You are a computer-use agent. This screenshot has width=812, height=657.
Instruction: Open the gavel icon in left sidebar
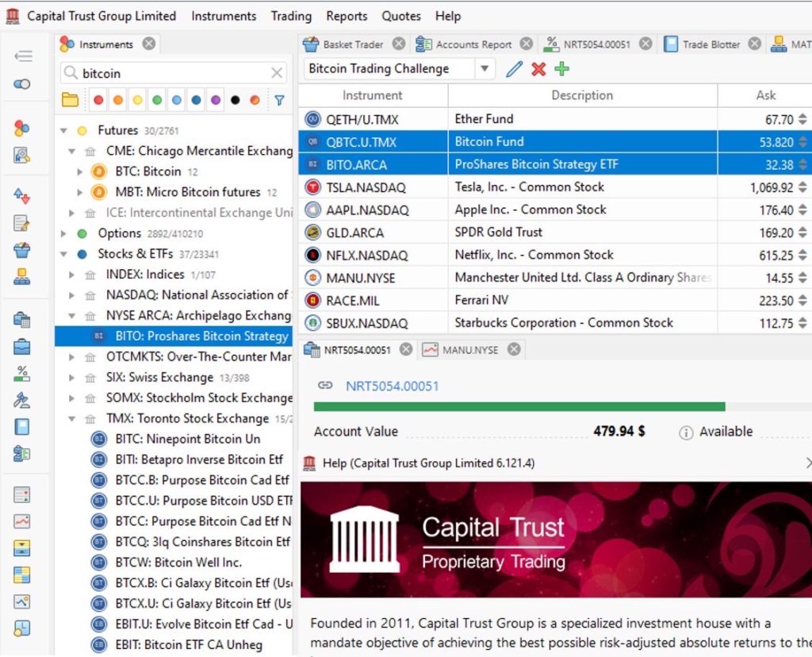pyautogui.click(x=22, y=399)
